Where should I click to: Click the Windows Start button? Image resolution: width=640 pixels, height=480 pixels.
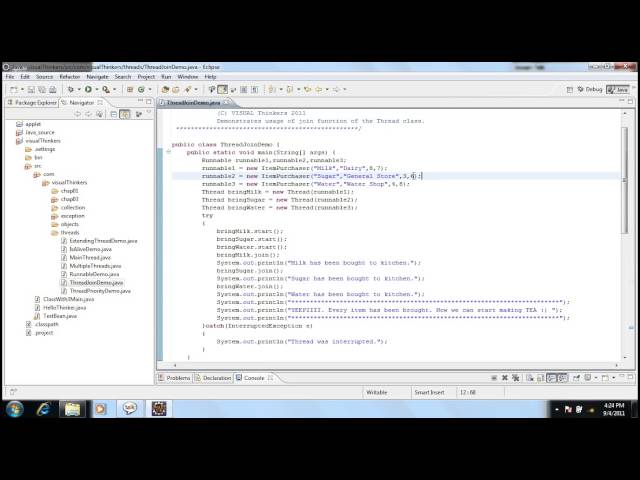[x=15, y=409]
